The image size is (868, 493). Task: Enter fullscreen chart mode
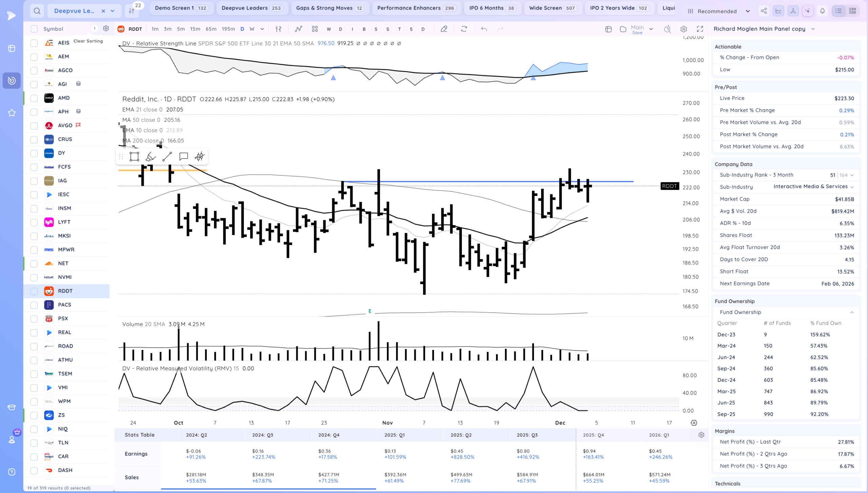pyautogui.click(x=700, y=29)
